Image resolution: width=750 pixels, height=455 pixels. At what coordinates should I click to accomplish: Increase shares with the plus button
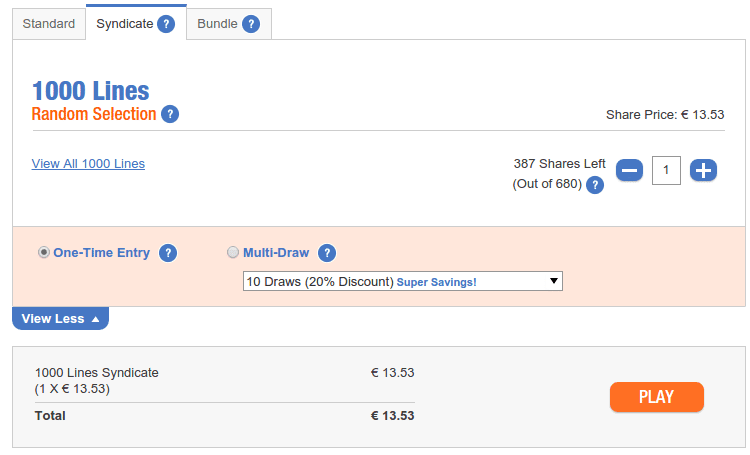703,170
